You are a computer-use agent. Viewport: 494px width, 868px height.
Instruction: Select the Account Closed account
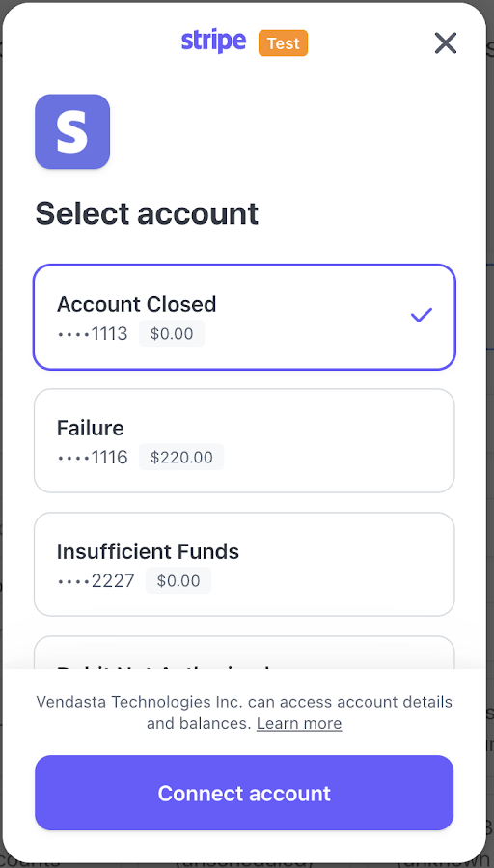pyautogui.click(x=244, y=318)
